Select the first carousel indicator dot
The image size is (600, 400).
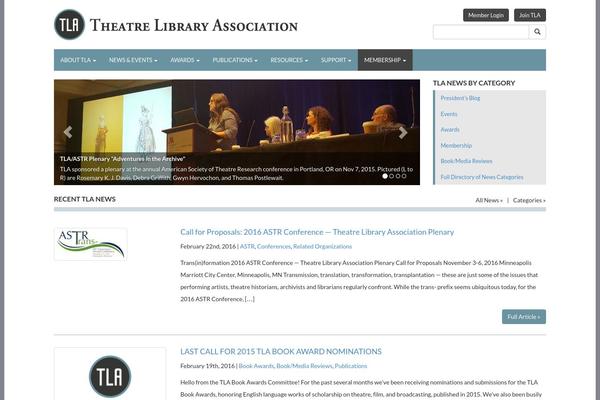[385, 176]
